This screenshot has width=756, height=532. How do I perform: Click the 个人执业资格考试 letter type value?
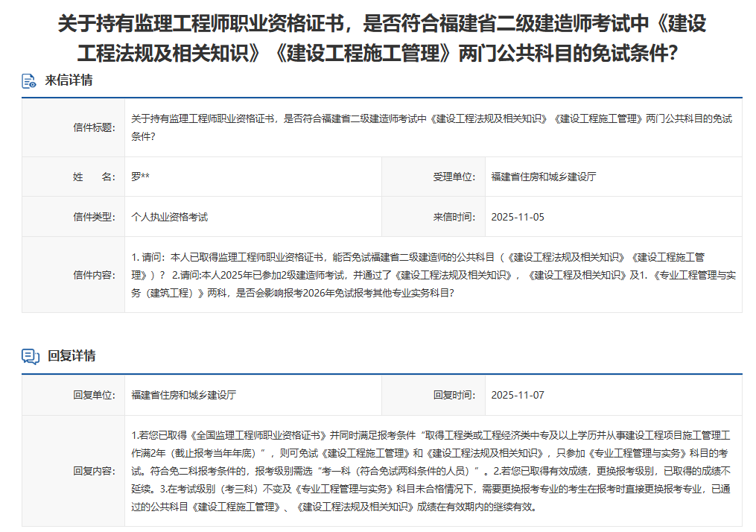point(169,217)
